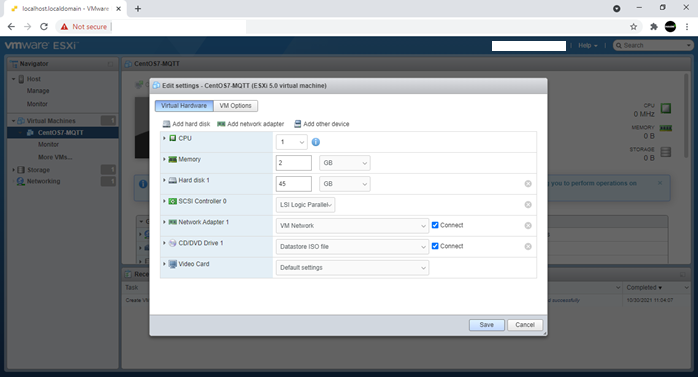Go back with the browser back arrow
Image resolution: width=698 pixels, height=377 pixels.
[x=11, y=27]
